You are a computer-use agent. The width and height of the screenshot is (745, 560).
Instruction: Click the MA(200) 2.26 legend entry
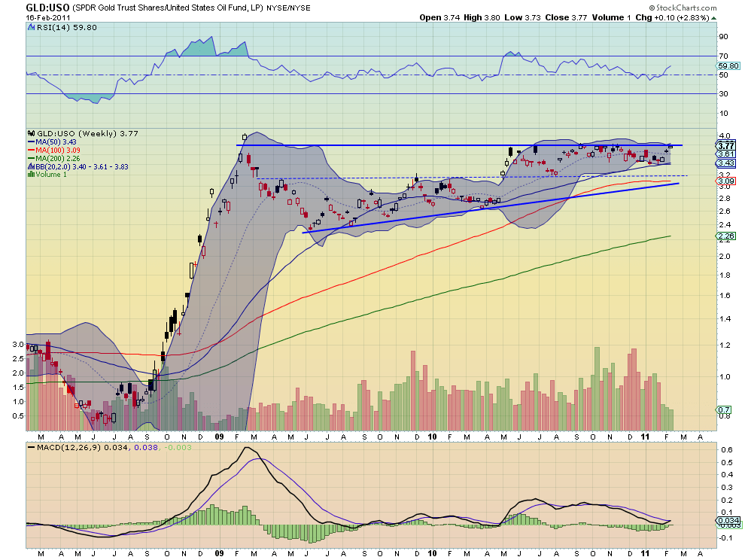[x=53, y=158]
